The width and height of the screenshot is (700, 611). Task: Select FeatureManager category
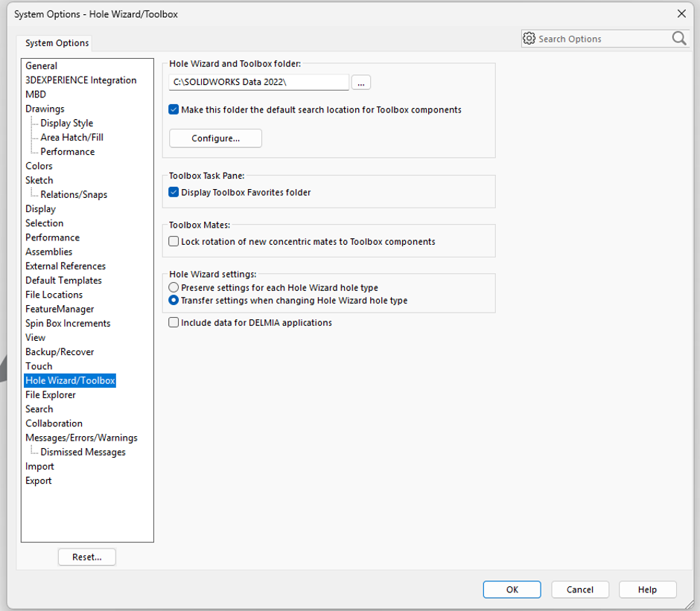click(x=60, y=309)
